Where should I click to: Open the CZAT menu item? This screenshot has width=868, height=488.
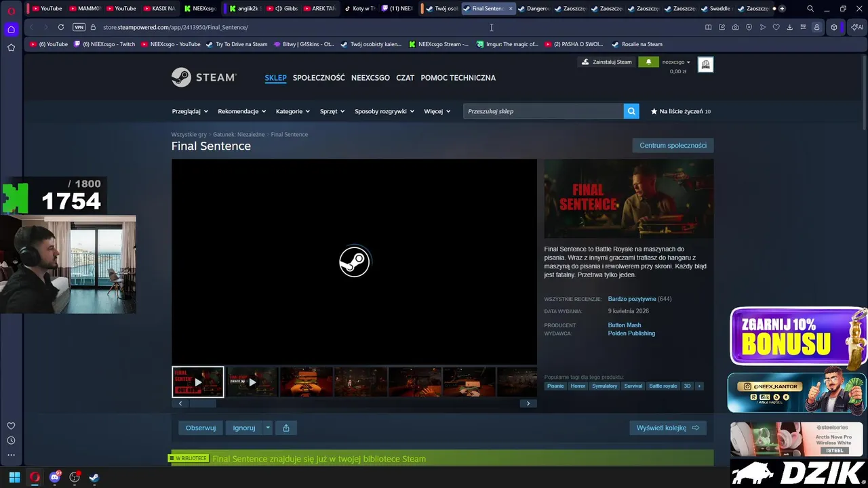point(405,77)
